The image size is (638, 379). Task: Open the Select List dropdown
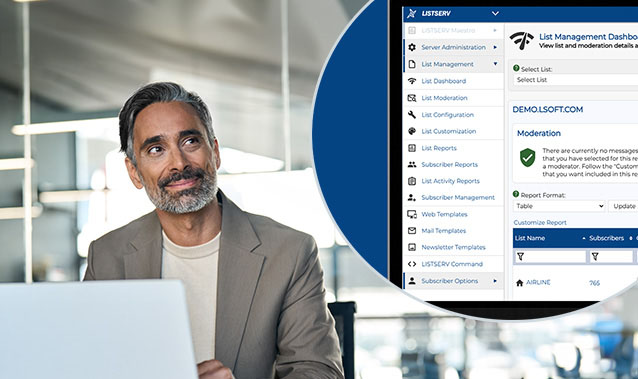(575, 80)
